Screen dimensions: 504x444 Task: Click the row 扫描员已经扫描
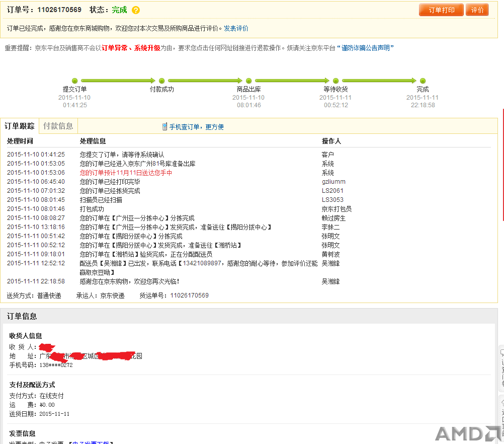[101, 200]
